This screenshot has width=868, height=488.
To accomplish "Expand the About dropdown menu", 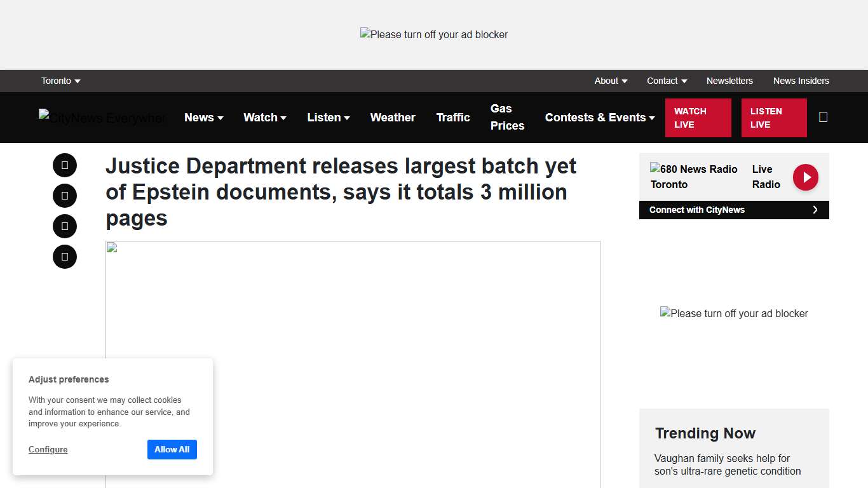I will pos(611,81).
